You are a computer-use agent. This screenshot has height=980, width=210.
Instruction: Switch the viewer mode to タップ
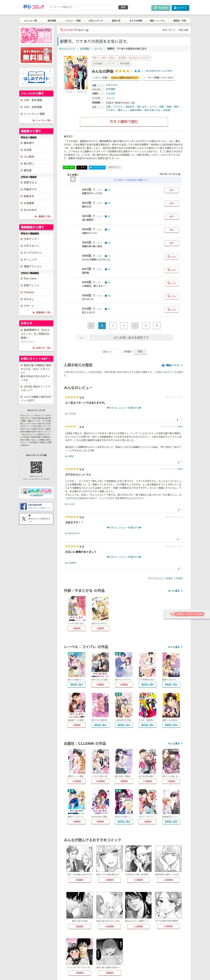69,92
